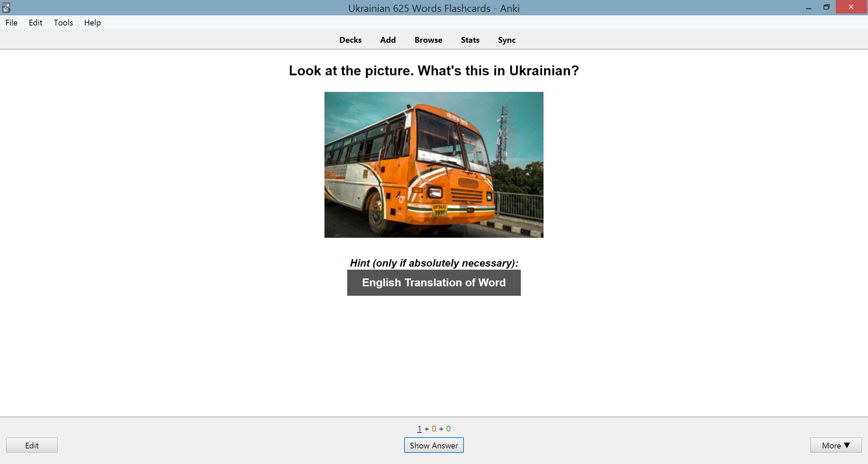Image resolution: width=868 pixels, height=464 pixels.
Task: Click the Edit button at bottom left
Action: coord(32,445)
